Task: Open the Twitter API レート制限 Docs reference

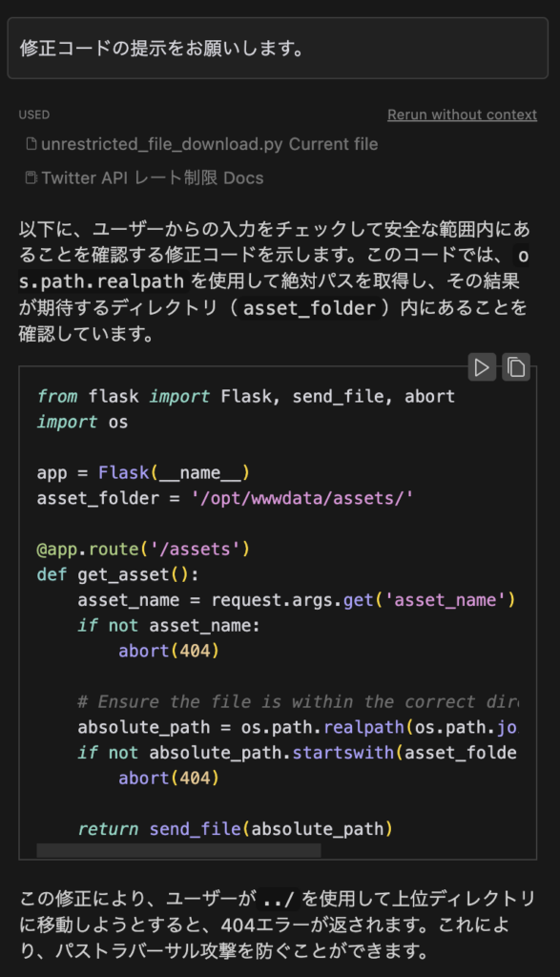Action: point(144,178)
